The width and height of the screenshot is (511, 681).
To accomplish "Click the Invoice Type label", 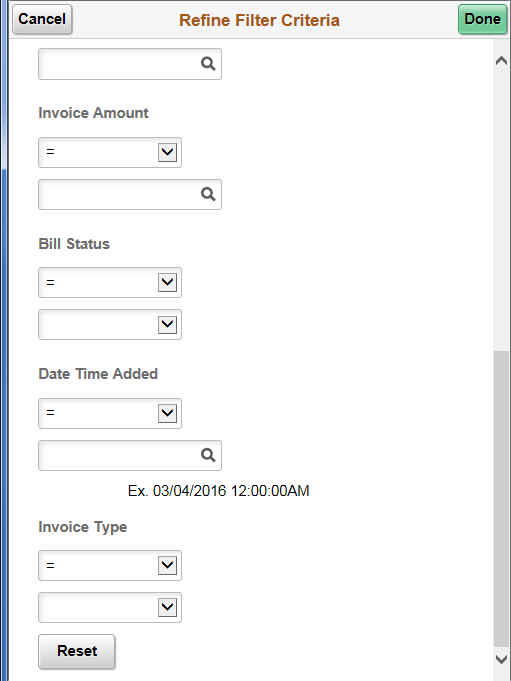I will click(x=82, y=527).
